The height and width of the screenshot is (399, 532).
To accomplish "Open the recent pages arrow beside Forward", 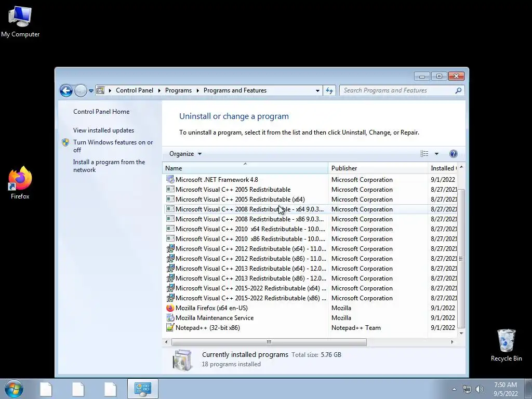I will point(91,91).
